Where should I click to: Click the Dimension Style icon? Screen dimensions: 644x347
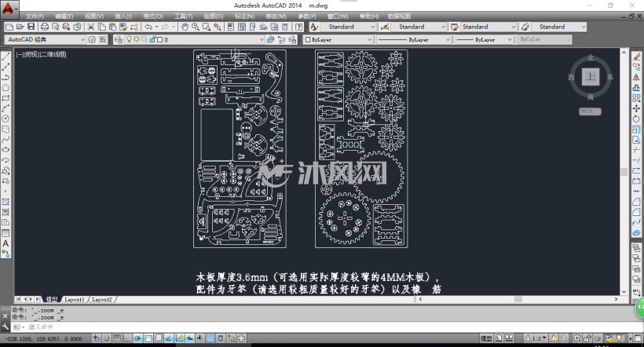pyautogui.click(x=385, y=27)
